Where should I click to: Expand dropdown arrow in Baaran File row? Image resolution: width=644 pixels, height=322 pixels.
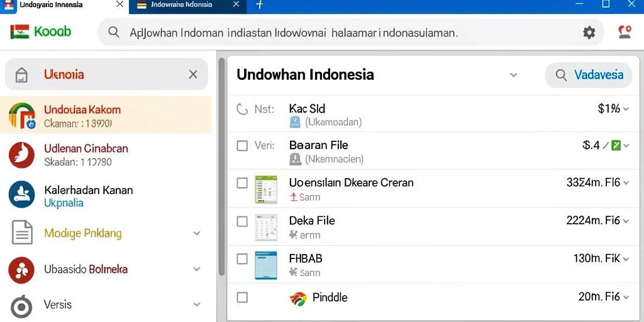tap(626, 145)
